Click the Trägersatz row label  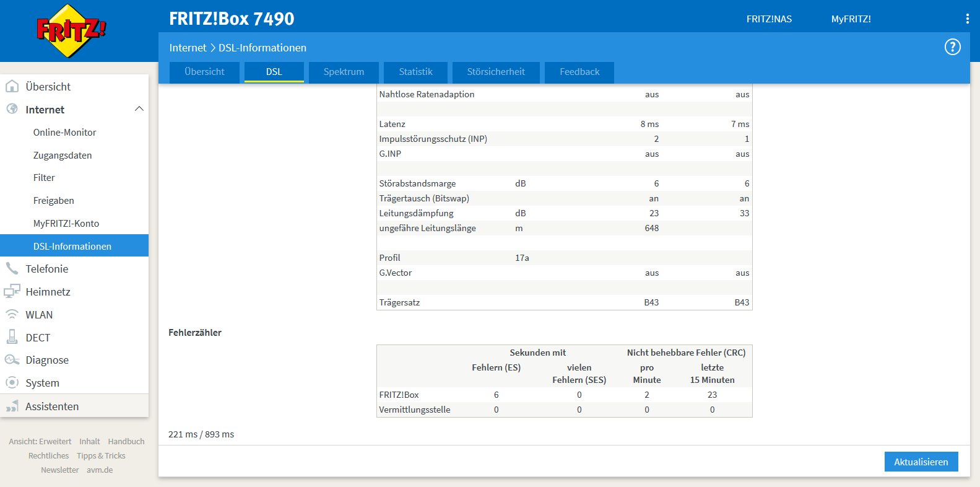pyautogui.click(x=399, y=302)
